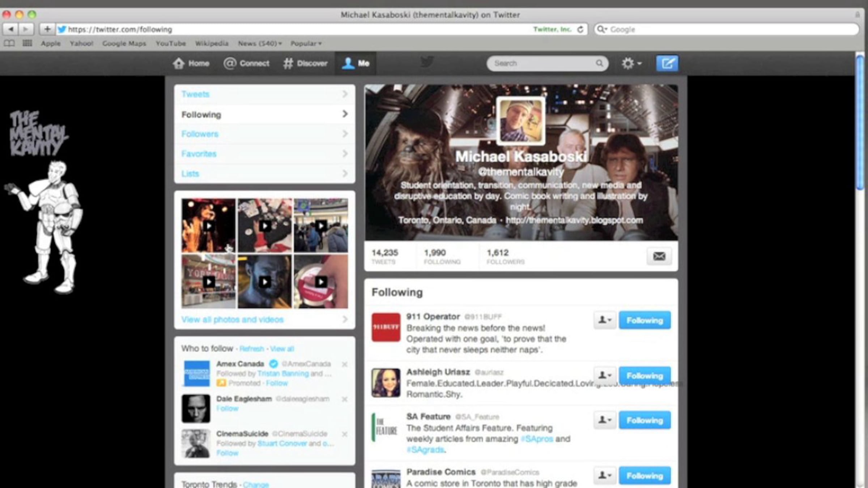Open the settings gear menu
Image resolution: width=868 pixels, height=488 pixels.
pos(631,64)
